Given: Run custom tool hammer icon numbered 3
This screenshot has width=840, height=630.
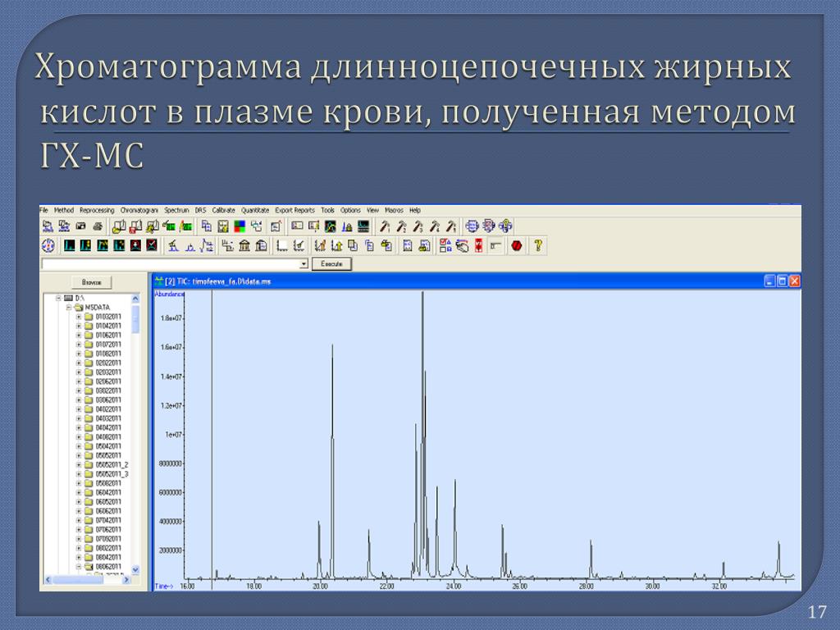Looking at the screenshot, I should click(418, 226).
